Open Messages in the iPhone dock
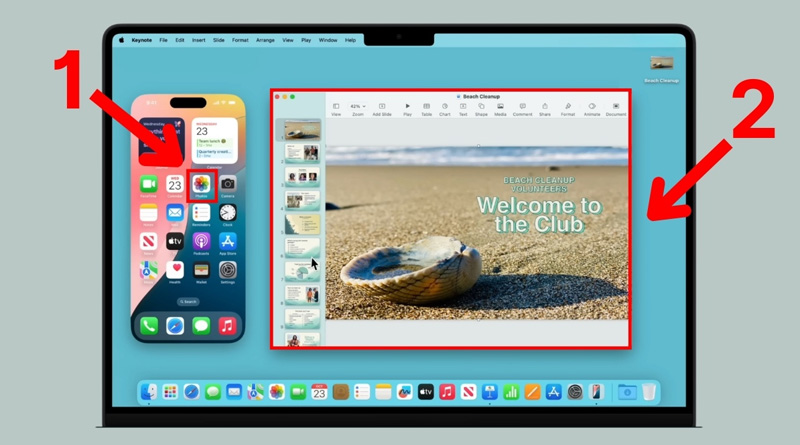 [x=202, y=326]
